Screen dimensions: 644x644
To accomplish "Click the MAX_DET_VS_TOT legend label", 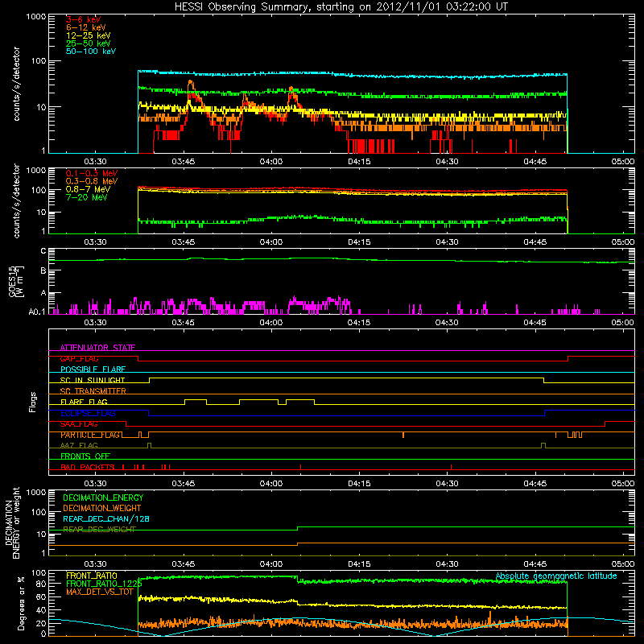I will 100,592.
